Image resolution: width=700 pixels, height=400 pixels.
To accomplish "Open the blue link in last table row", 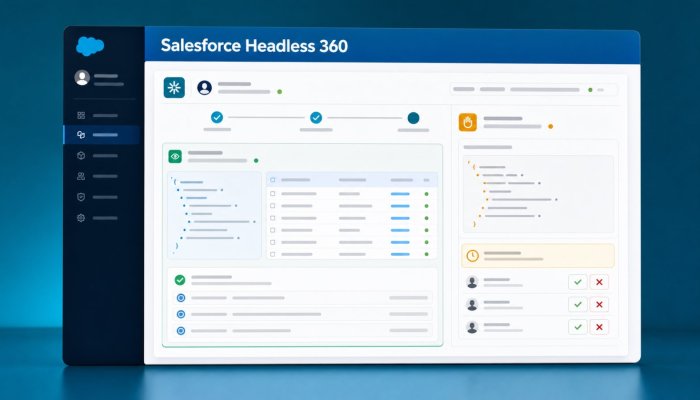I will [400, 254].
